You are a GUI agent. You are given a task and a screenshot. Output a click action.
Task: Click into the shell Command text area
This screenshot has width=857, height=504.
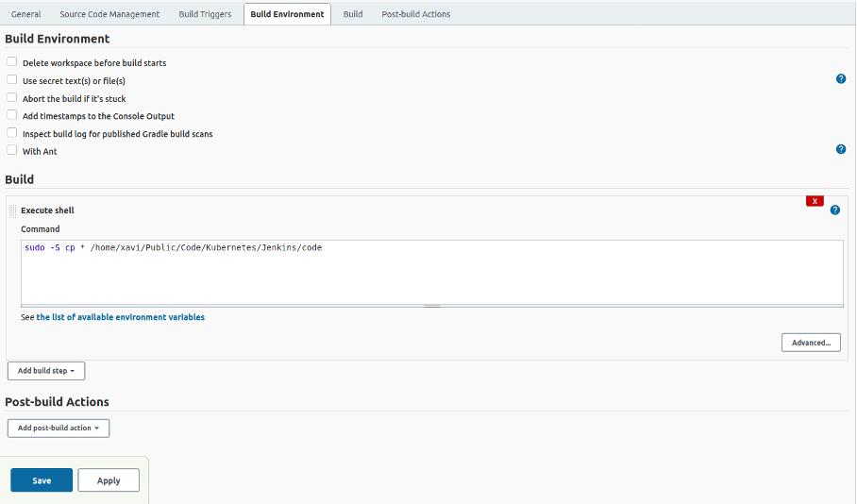click(431, 272)
